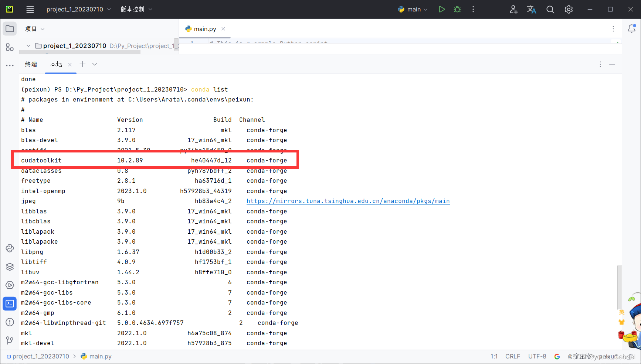Open tsinghua mirrors anaconda link
This screenshot has height=364, width=641.
348,201
